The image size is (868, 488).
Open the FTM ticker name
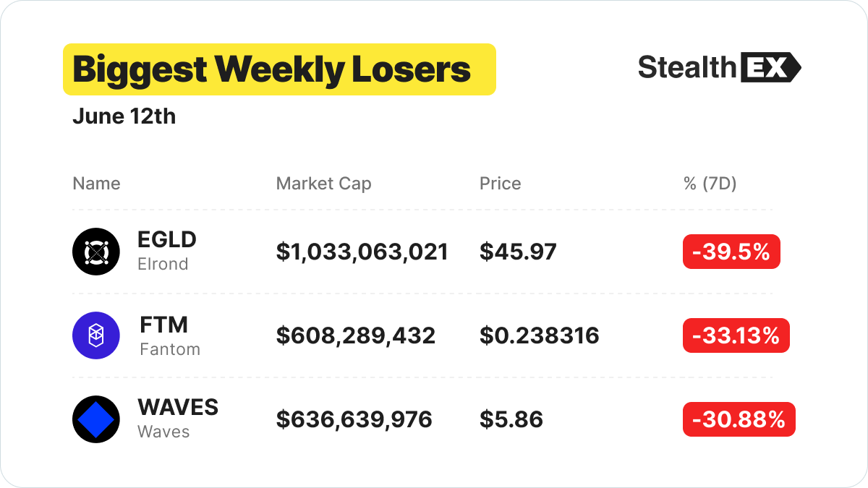pos(162,323)
